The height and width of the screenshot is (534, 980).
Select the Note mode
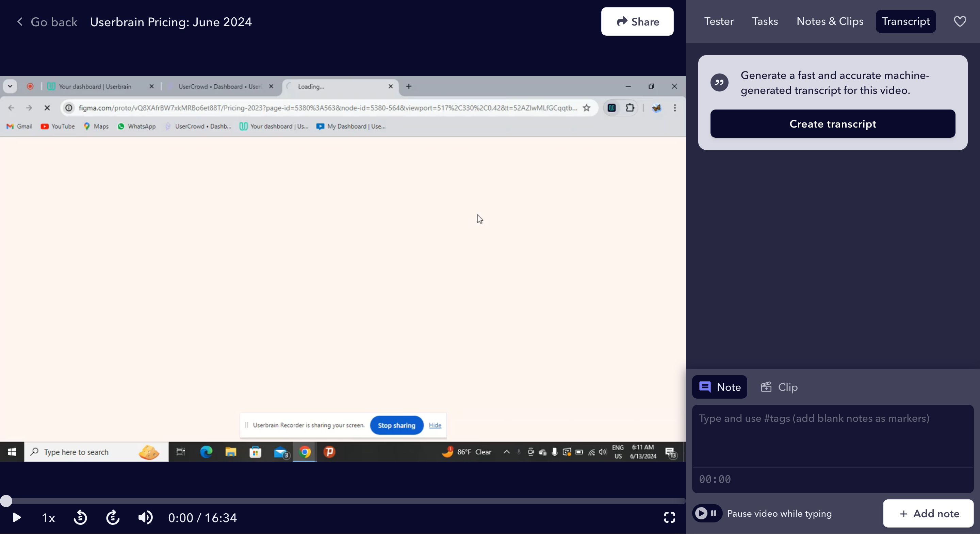click(x=719, y=387)
